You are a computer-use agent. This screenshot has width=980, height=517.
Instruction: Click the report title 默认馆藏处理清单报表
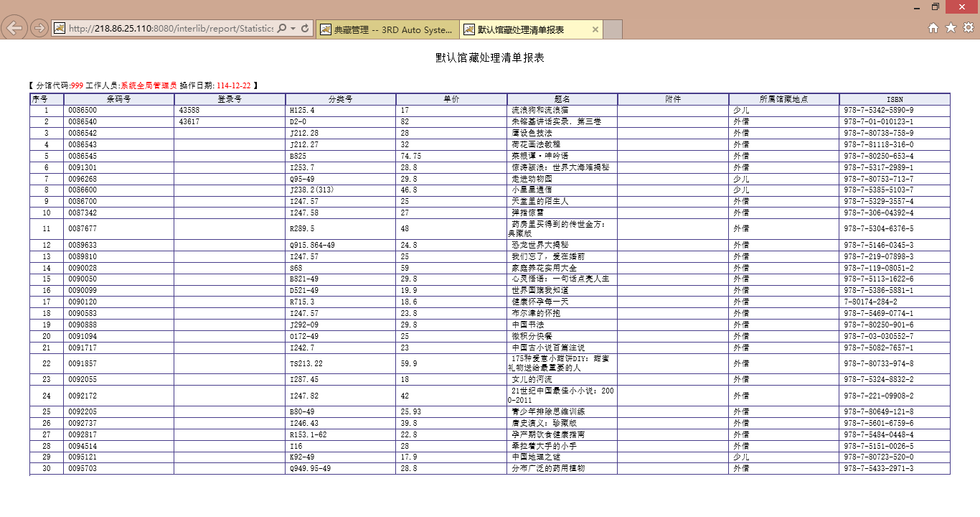[x=490, y=57]
